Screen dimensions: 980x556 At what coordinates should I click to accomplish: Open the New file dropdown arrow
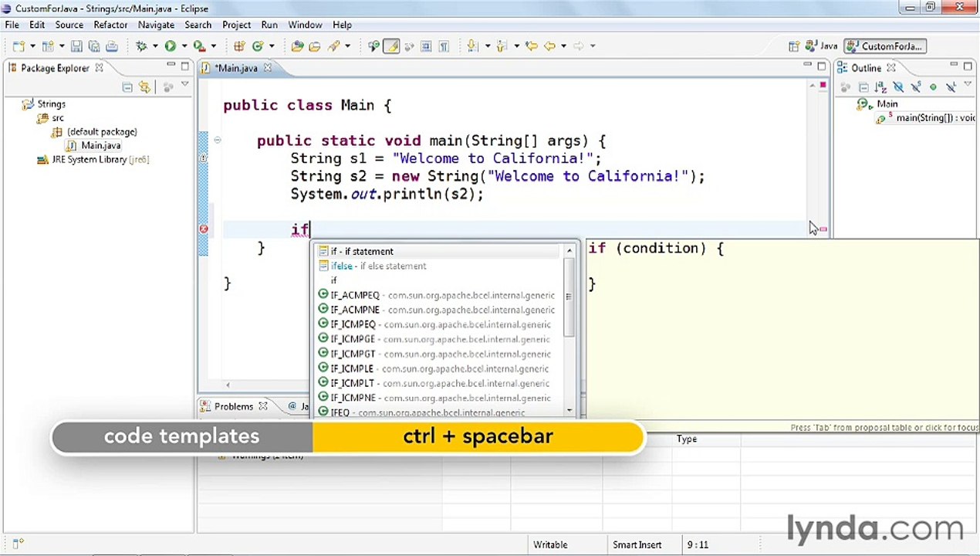pyautogui.click(x=32, y=46)
